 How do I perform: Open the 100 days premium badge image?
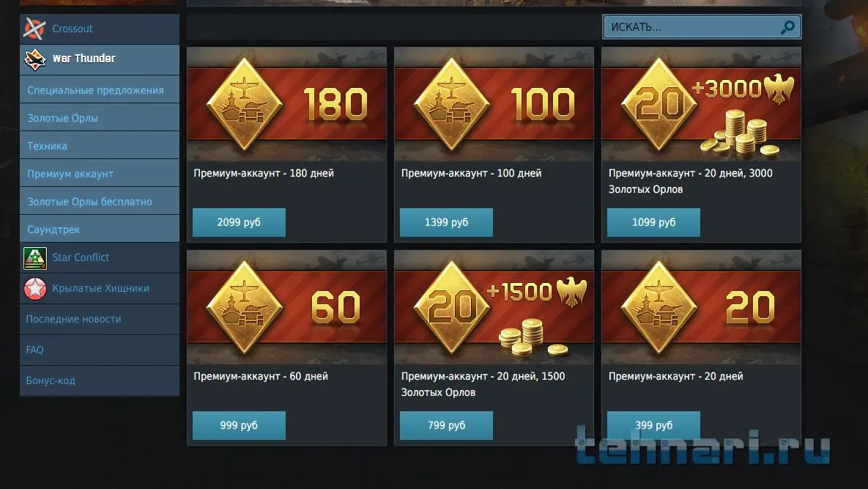494,104
